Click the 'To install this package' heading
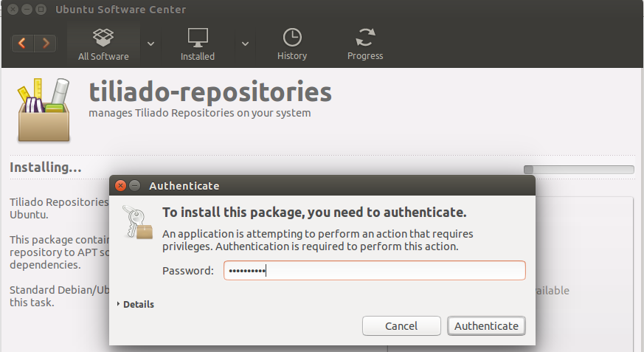 point(314,213)
